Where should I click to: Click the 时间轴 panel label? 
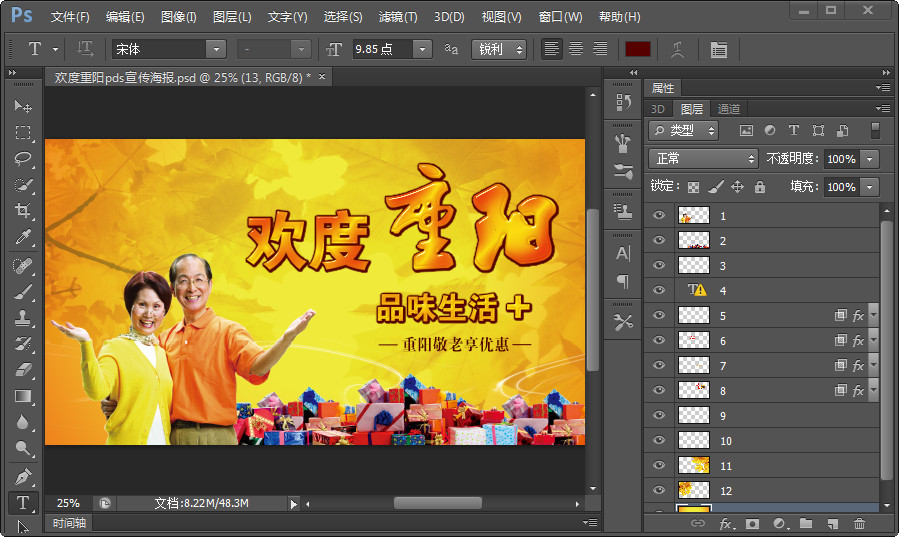point(69,523)
